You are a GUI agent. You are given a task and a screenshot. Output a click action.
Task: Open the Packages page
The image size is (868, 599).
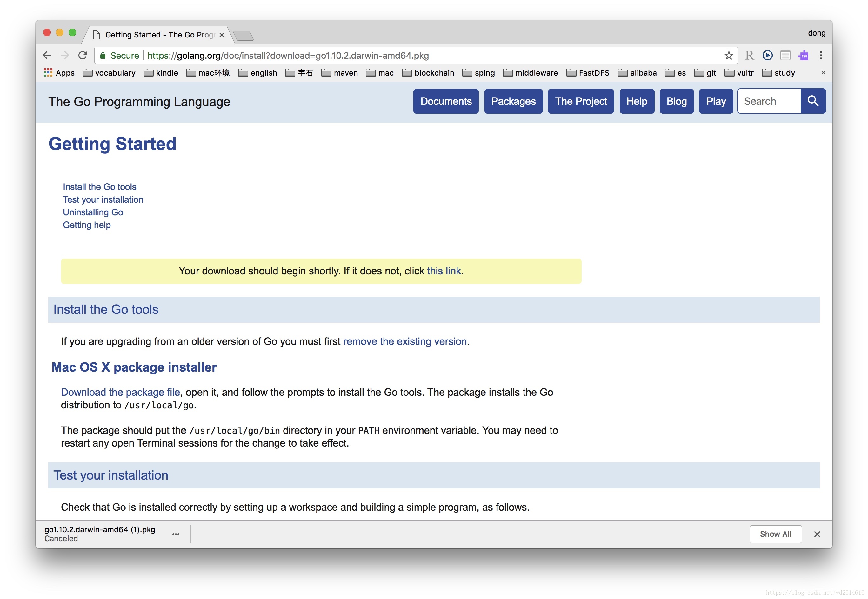click(513, 101)
